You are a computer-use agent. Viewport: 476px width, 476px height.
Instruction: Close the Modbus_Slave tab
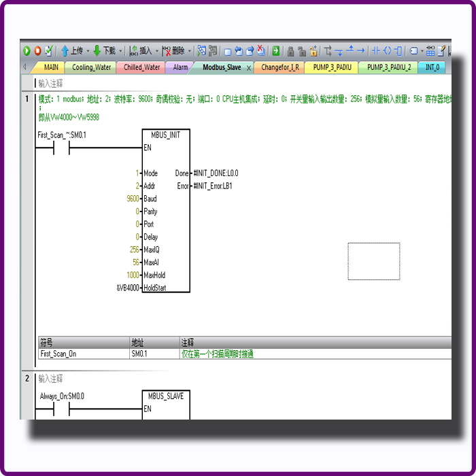click(248, 68)
